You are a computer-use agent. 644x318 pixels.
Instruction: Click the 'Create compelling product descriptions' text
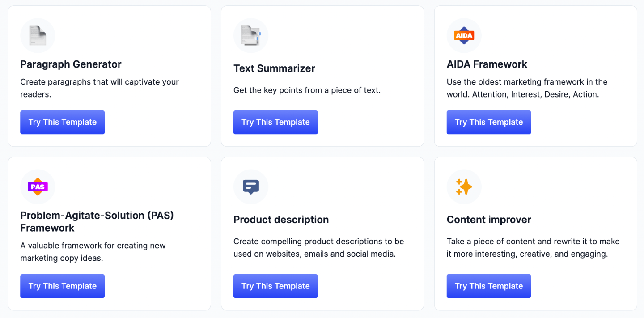tap(318, 248)
